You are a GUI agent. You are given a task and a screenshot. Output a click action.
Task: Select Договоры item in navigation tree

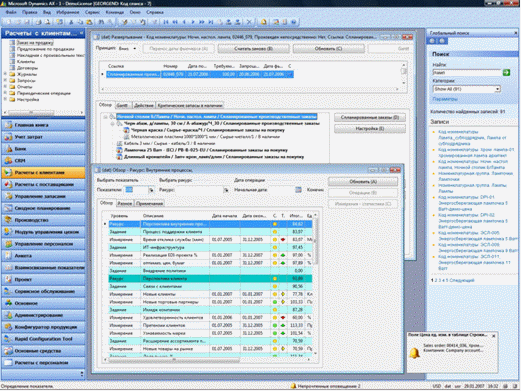pyautogui.click(x=27, y=68)
